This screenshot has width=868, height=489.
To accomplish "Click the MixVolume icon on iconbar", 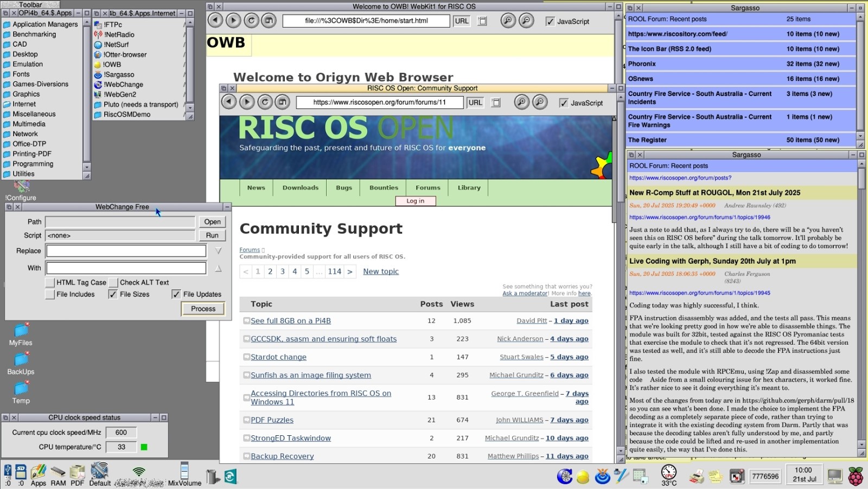I will (184, 474).
